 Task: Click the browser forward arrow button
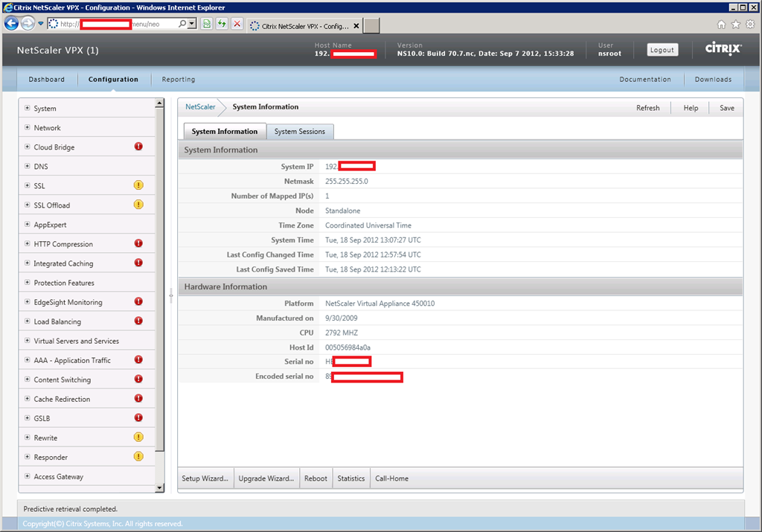click(28, 23)
